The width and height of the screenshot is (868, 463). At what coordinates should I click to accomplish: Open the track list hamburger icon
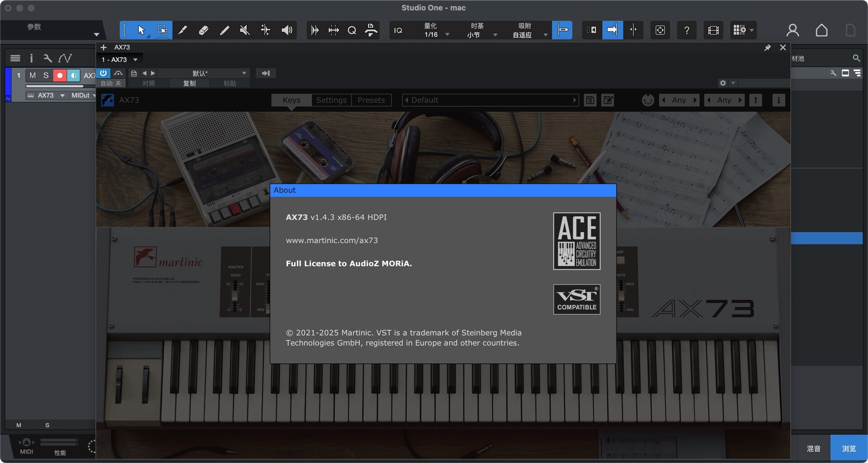[15, 58]
